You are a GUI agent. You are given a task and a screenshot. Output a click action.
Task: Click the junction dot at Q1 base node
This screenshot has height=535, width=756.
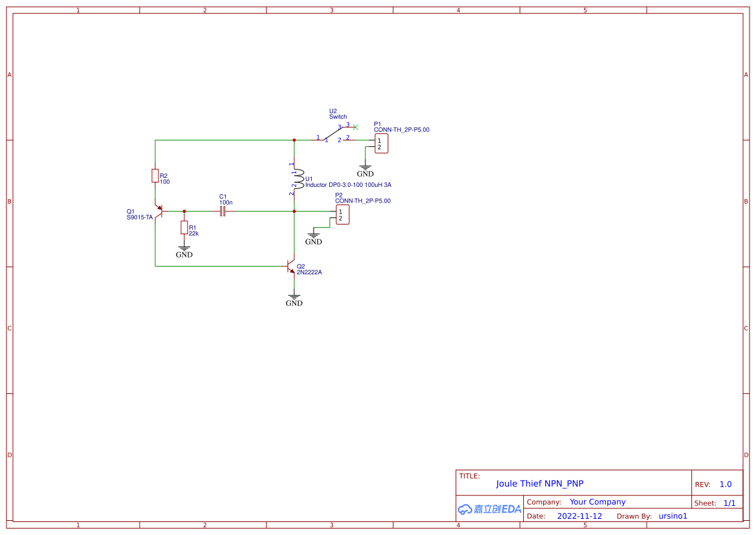[x=184, y=212]
